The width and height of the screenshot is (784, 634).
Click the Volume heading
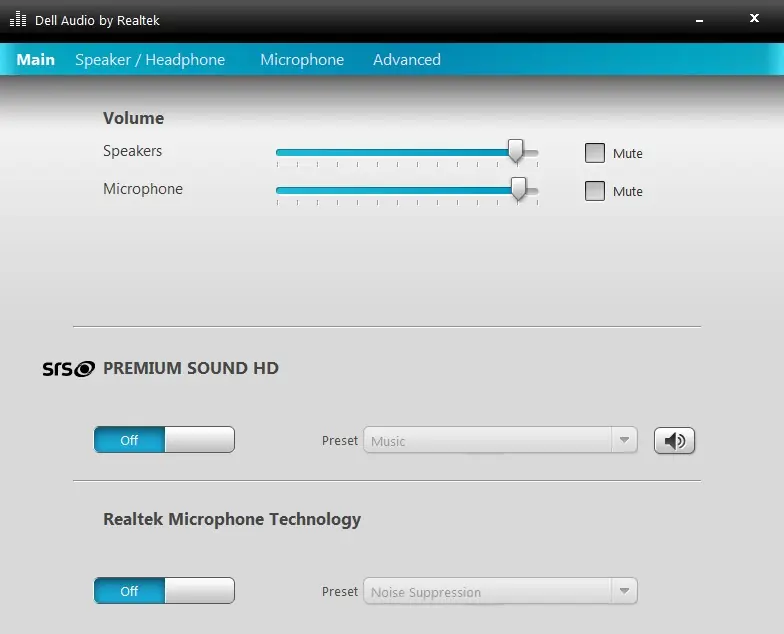134,118
